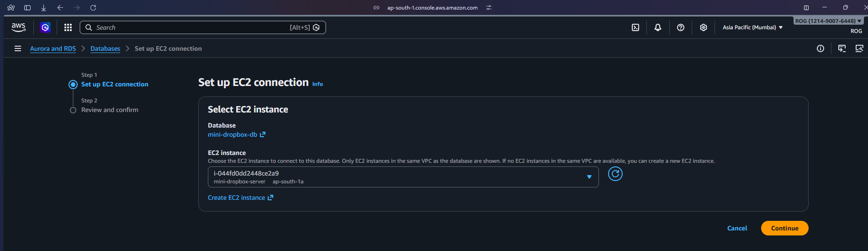The width and height of the screenshot is (868, 251).
Task: Refresh the EC2 instance list
Action: coord(615,174)
